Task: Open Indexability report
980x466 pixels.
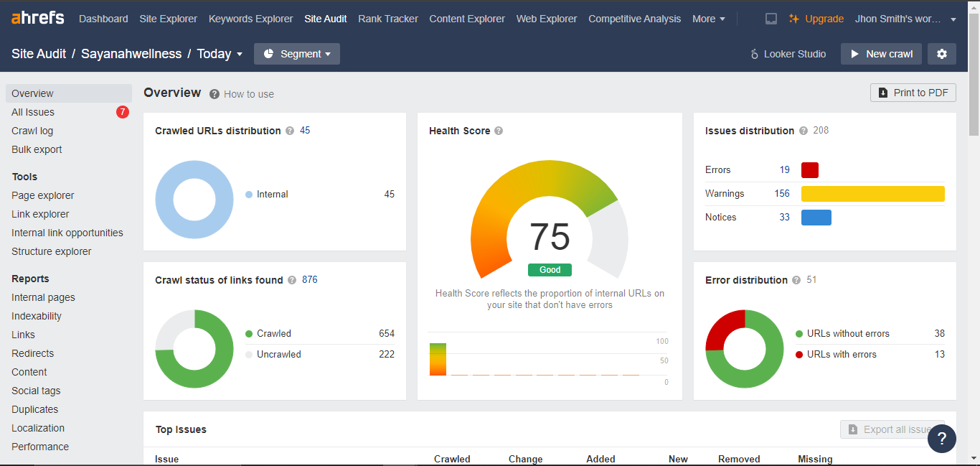Action: (37, 316)
